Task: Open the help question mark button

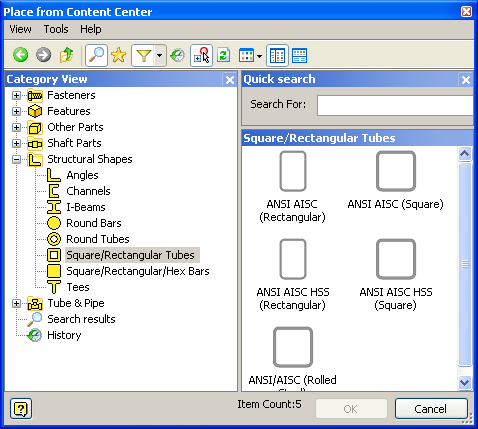Action: (x=21, y=409)
